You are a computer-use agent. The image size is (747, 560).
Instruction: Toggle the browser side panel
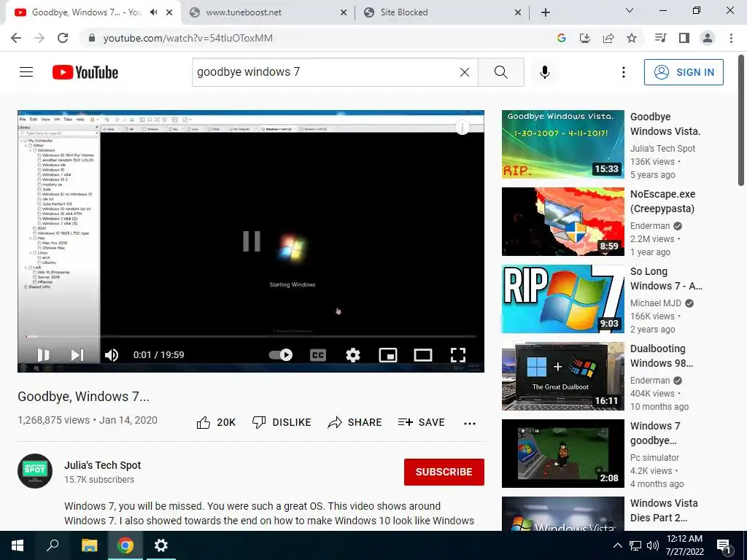(684, 38)
